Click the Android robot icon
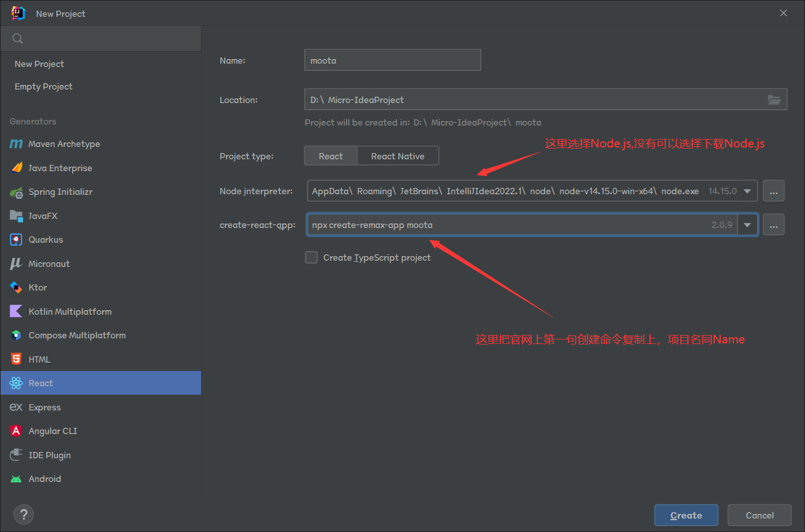Viewport: 805px width, 532px height. pos(16,479)
